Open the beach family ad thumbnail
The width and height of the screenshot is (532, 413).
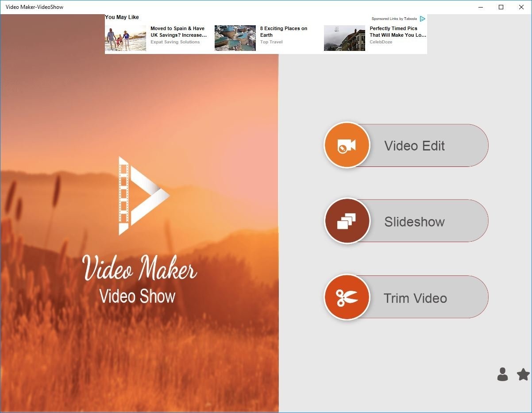click(x=125, y=38)
